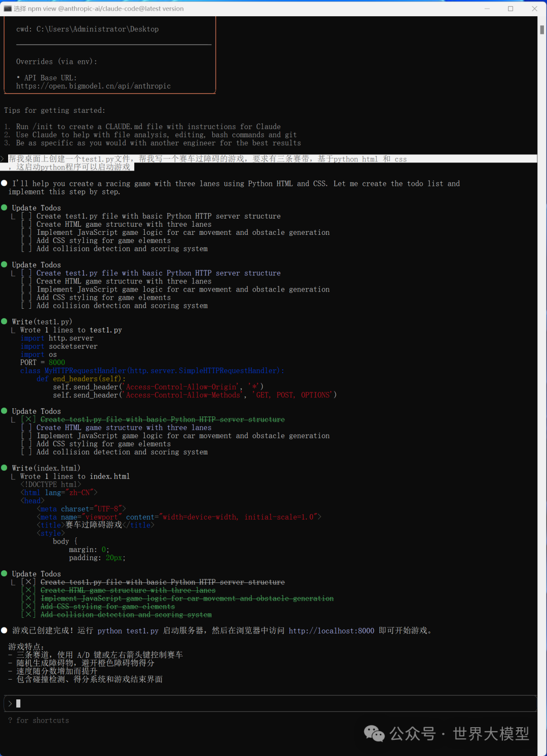The width and height of the screenshot is (547, 756).
Task: Click the "Write(test1.py)" tool call line
Action: [42, 322]
